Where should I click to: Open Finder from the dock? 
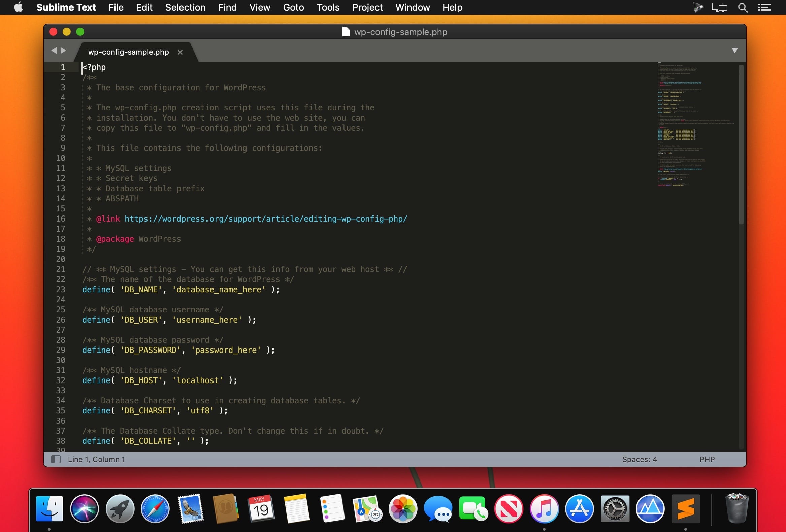(51, 509)
